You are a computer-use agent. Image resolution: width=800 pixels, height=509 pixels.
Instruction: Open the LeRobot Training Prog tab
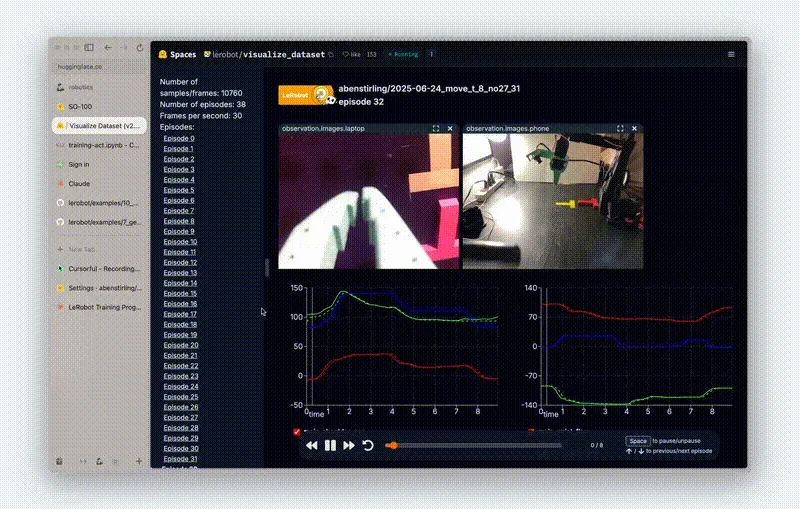tap(99, 307)
